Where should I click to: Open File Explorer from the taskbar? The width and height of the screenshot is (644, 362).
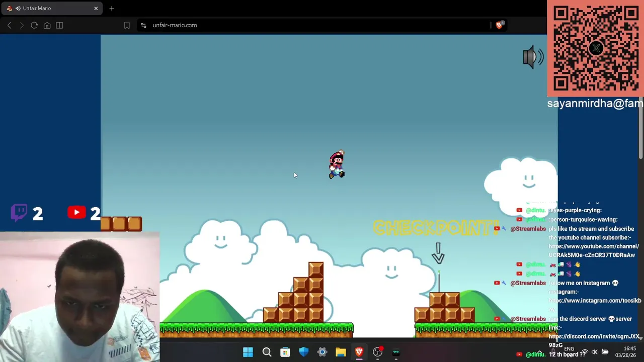point(341,352)
